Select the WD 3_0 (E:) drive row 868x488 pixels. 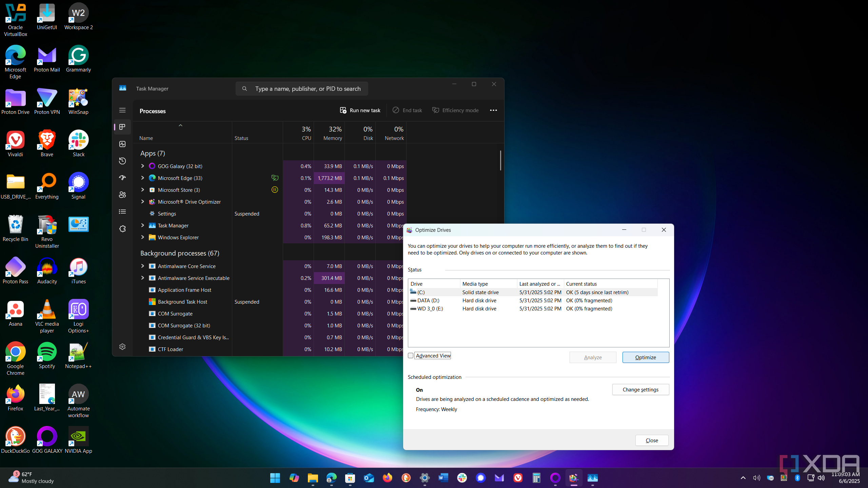pyautogui.click(x=533, y=308)
